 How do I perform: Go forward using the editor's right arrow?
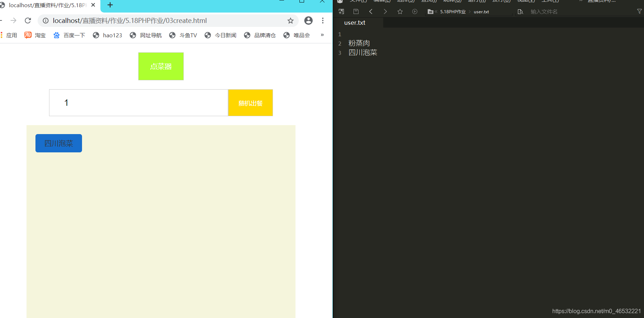[x=385, y=11]
